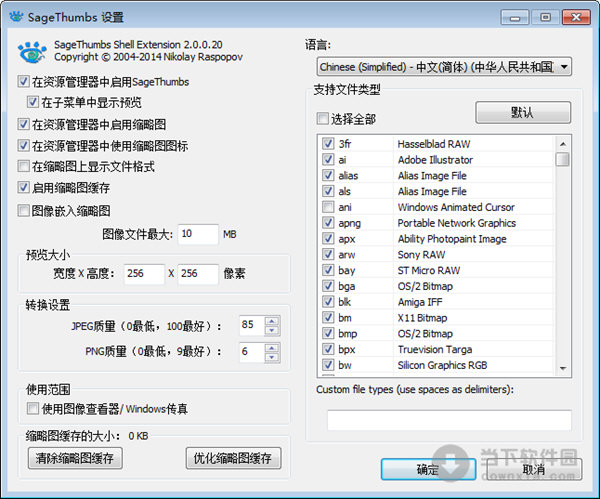Screen dimensions: 600x499
Task: Uncheck the als file type
Action: pos(328,191)
